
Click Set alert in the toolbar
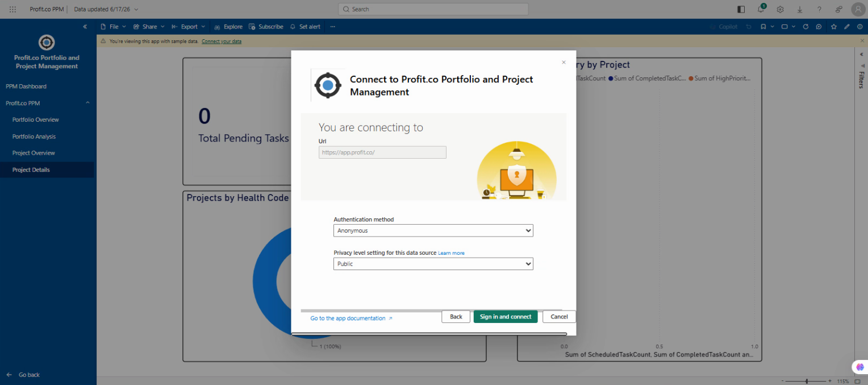coord(305,27)
